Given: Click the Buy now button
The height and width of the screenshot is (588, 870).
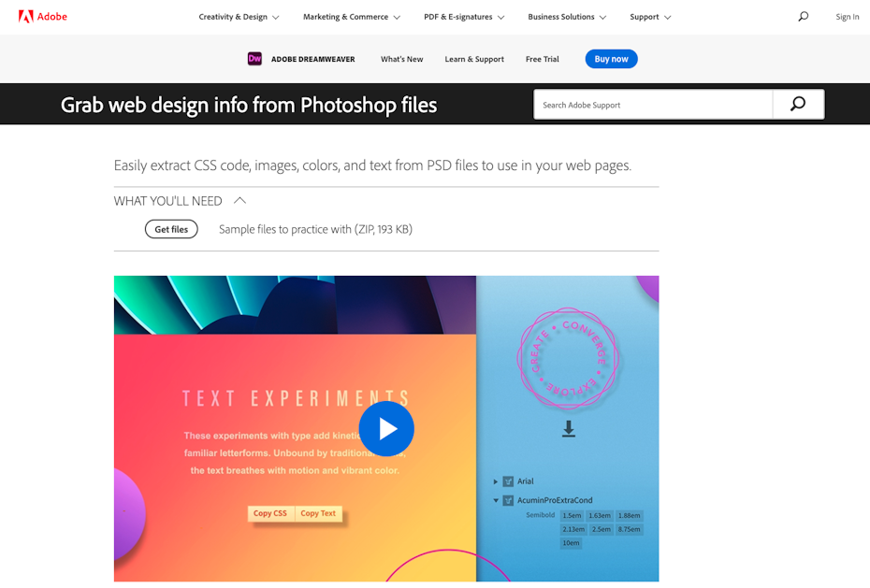Looking at the screenshot, I should pos(612,59).
